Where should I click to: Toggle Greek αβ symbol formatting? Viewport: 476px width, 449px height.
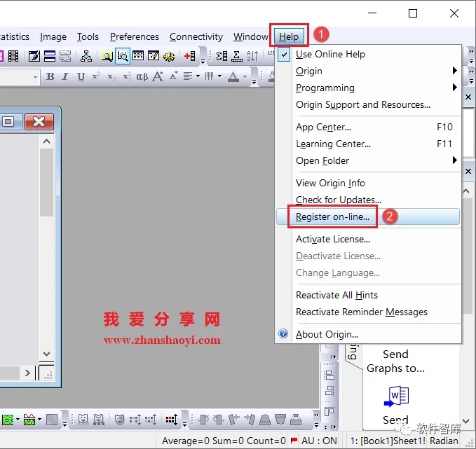pyautogui.click(x=142, y=77)
